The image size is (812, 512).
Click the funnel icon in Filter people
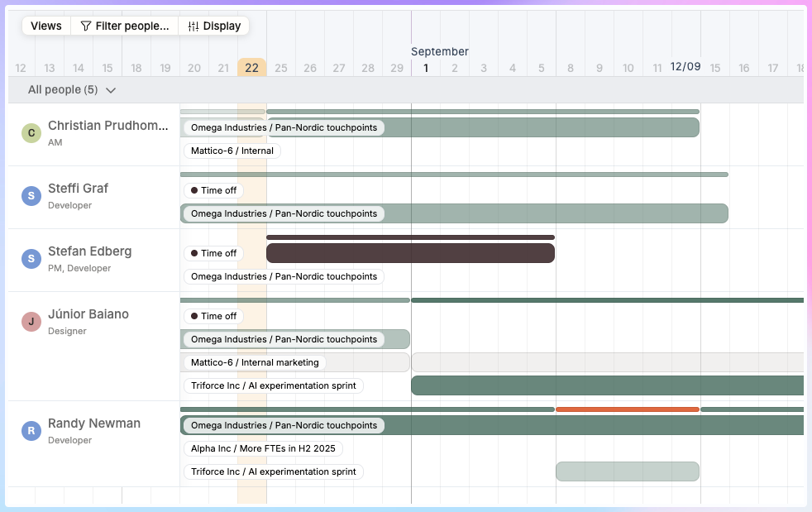point(85,26)
